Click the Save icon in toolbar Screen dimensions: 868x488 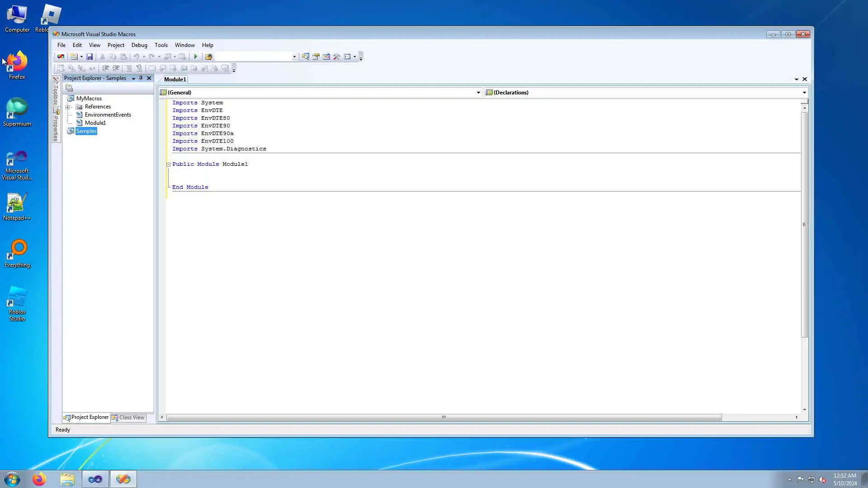(x=90, y=56)
